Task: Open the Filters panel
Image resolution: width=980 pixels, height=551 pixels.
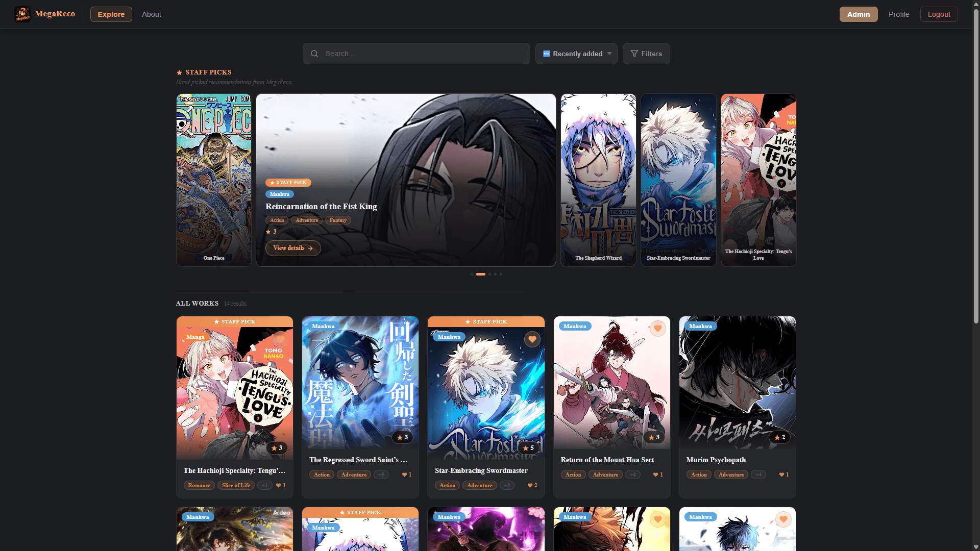Action: [x=646, y=54]
